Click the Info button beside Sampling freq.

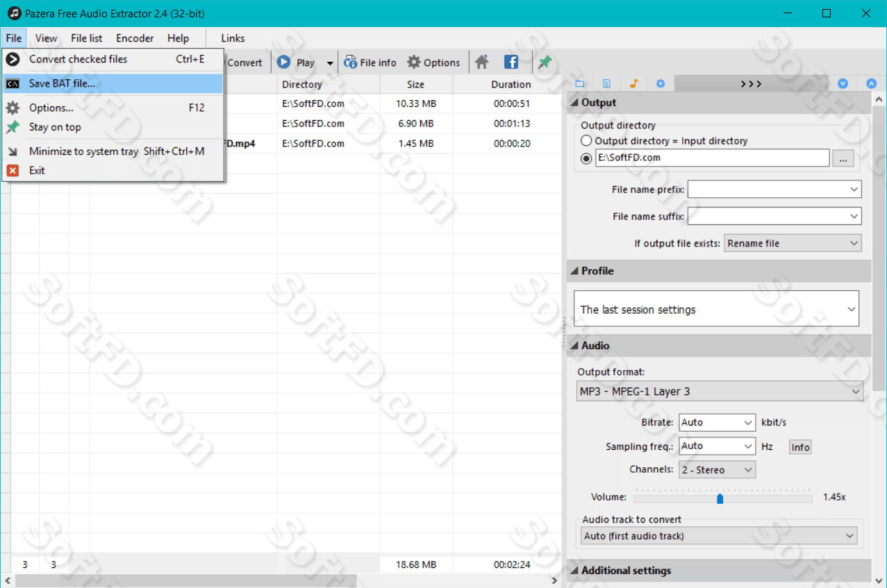pos(800,448)
